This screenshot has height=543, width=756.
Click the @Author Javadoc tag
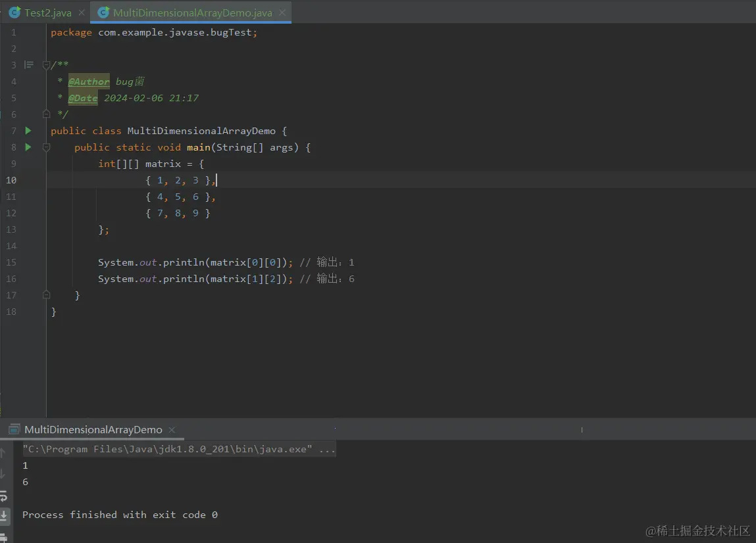pyautogui.click(x=89, y=82)
